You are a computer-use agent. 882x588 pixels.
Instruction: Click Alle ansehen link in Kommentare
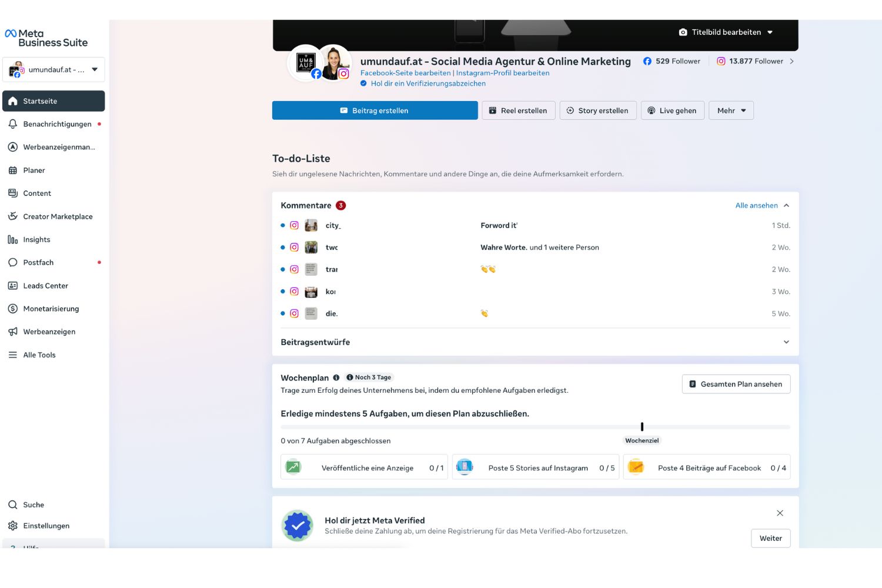[x=757, y=205]
